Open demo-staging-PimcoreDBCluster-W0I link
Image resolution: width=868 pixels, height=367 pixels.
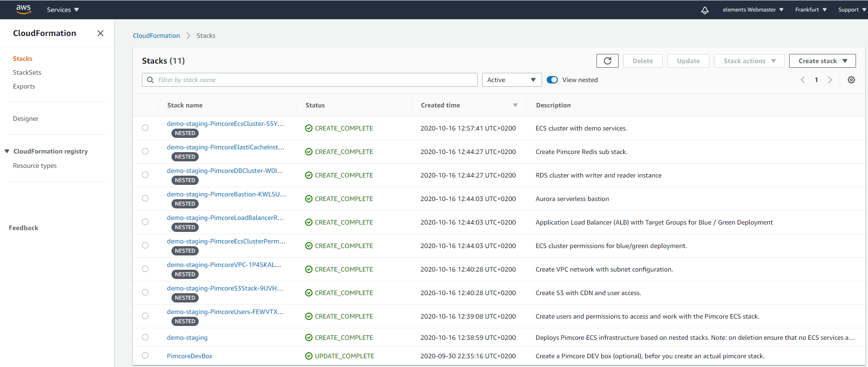(225, 171)
